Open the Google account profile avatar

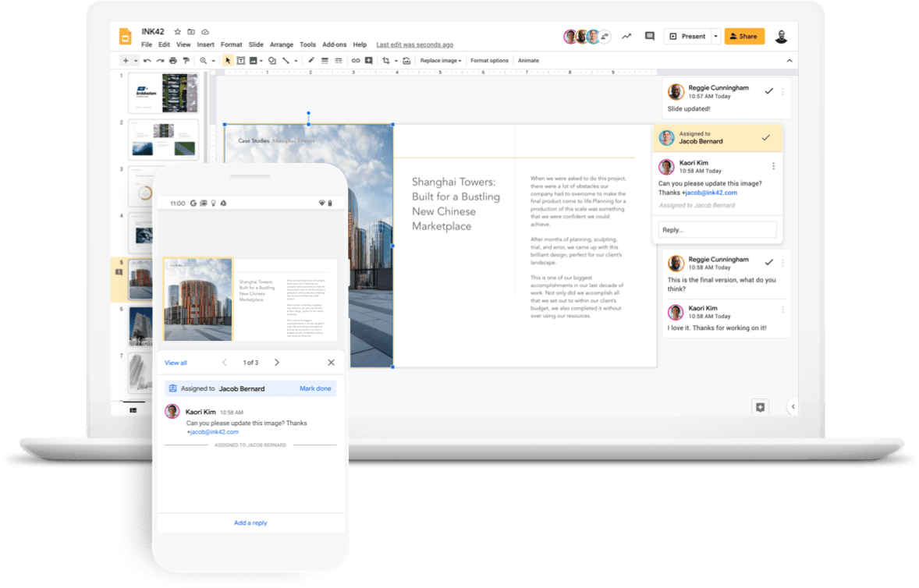[x=781, y=37]
